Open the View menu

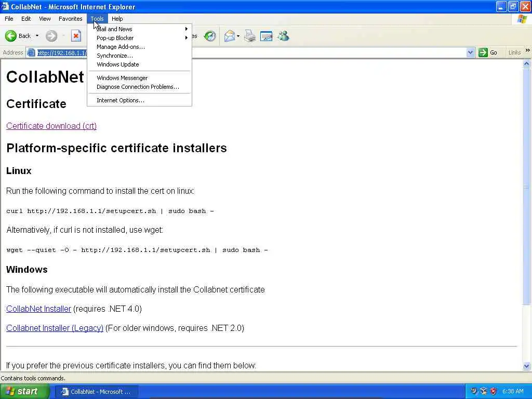45,19
